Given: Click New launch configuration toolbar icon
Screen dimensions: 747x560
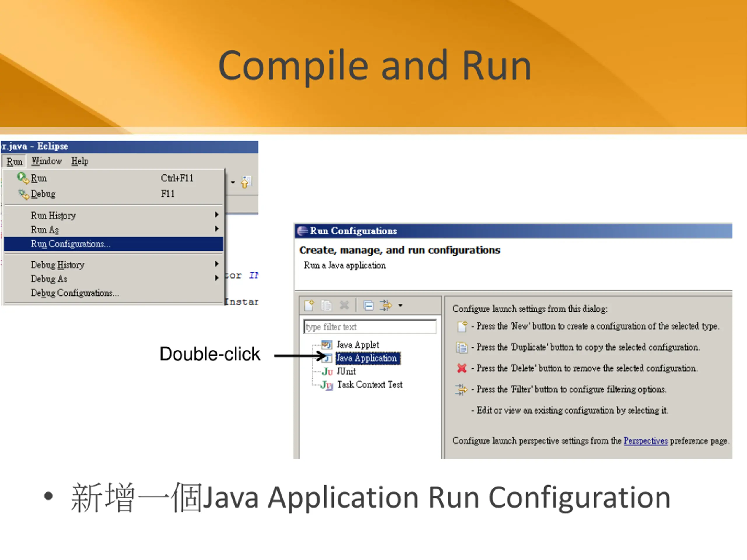Looking at the screenshot, I should coord(309,305).
